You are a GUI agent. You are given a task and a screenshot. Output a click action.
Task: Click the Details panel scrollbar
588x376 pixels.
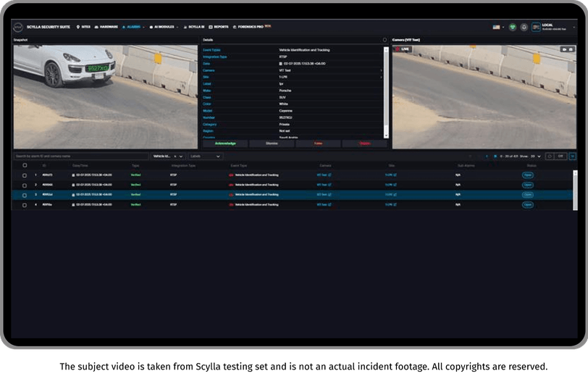[x=386, y=92]
